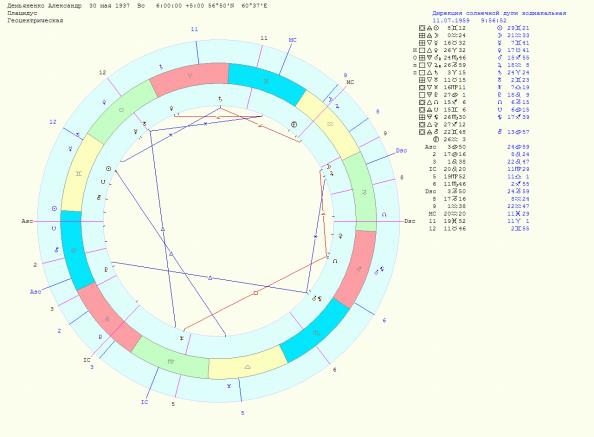Click the trine triangle marker on aspect line
Image resolution: width=594 pixels, height=437 pixels.
coord(210,278)
